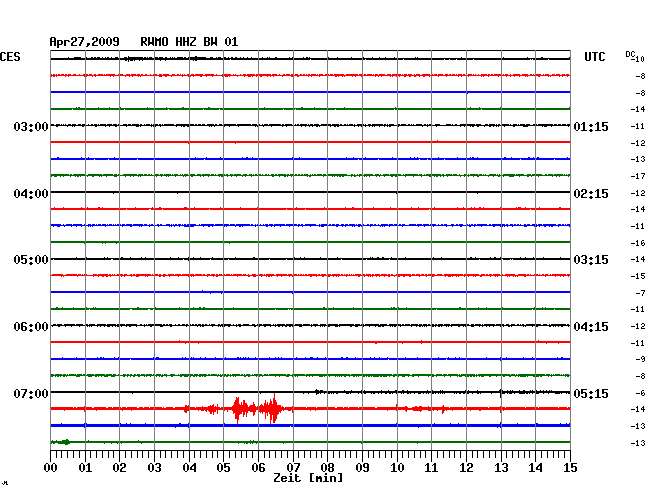Image resolution: width=650 pixels, height=494 pixels.
Task: Select the 07:00 local time label
Action: [31, 393]
